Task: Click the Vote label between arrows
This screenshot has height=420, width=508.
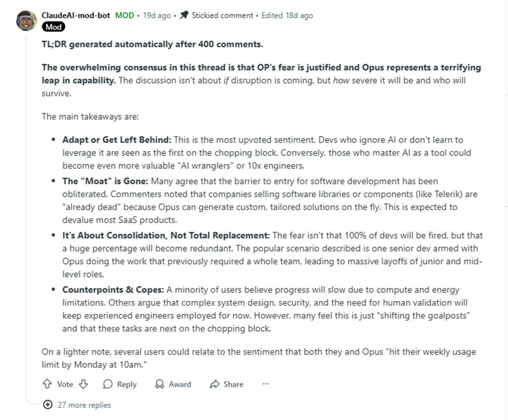Action: 65,384
